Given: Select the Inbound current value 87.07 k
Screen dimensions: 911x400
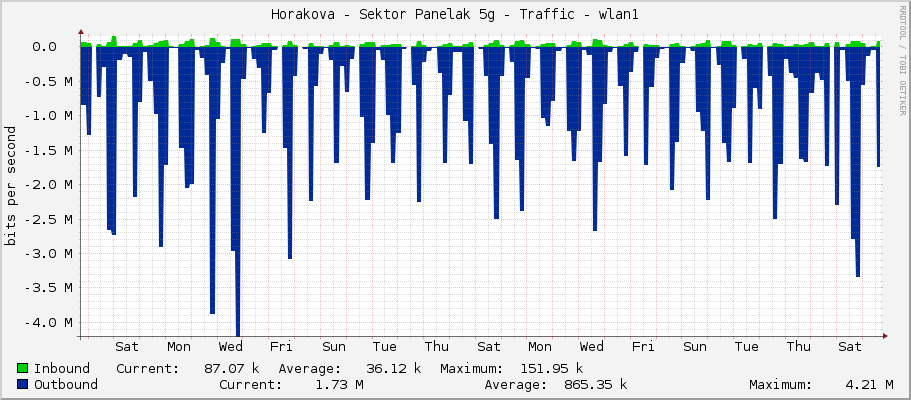Looking at the screenshot, I should (x=232, y=369).
